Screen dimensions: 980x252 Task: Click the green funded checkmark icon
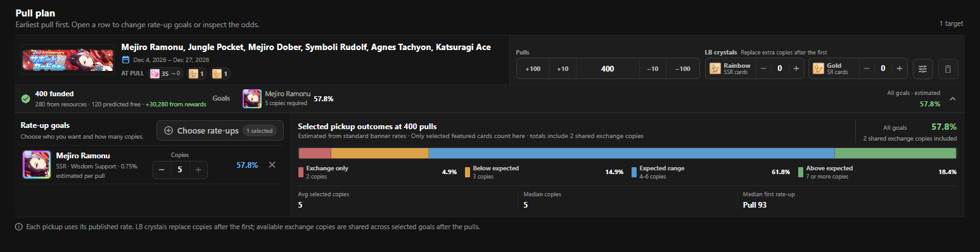pyautogui.click(x=26, y=99)
